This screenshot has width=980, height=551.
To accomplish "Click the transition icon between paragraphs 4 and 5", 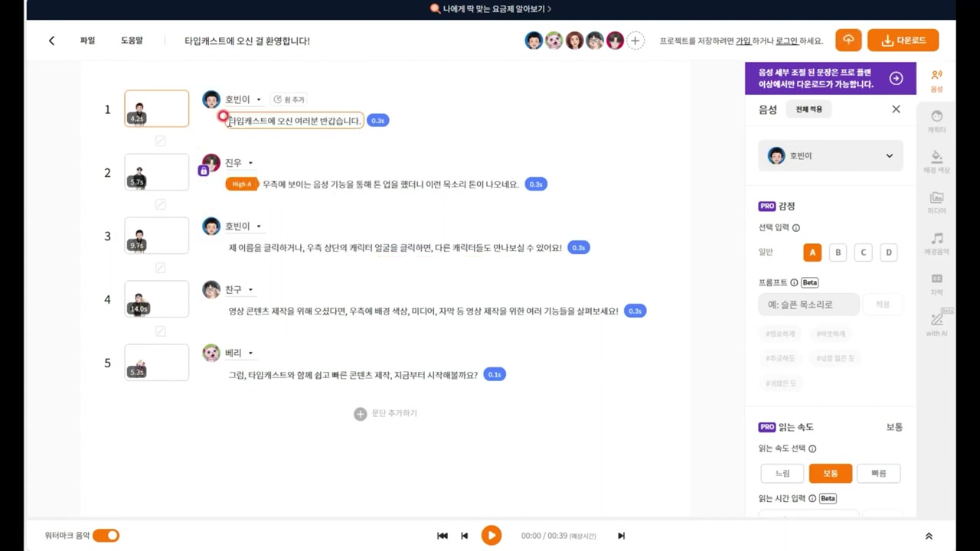I will coord(160,331).
